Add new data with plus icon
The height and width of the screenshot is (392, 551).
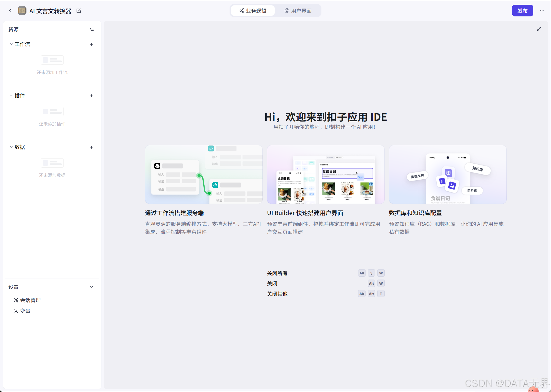[x=92, y=147]
